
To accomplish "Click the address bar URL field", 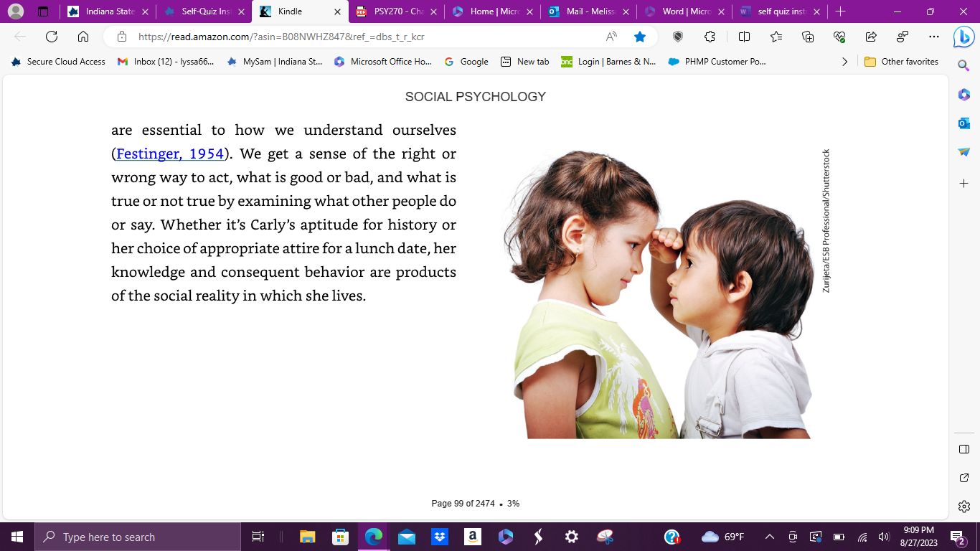I will coord(366,37).
